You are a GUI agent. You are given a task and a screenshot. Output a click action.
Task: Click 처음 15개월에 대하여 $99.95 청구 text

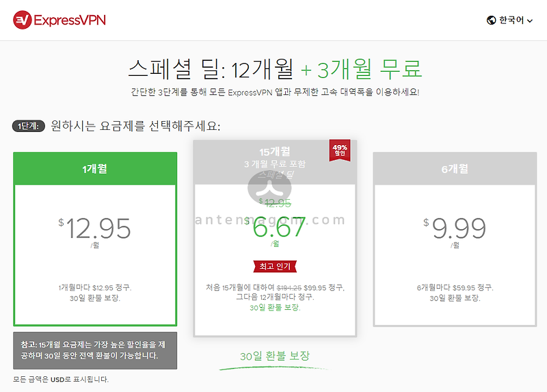click(x=275, y=287)
